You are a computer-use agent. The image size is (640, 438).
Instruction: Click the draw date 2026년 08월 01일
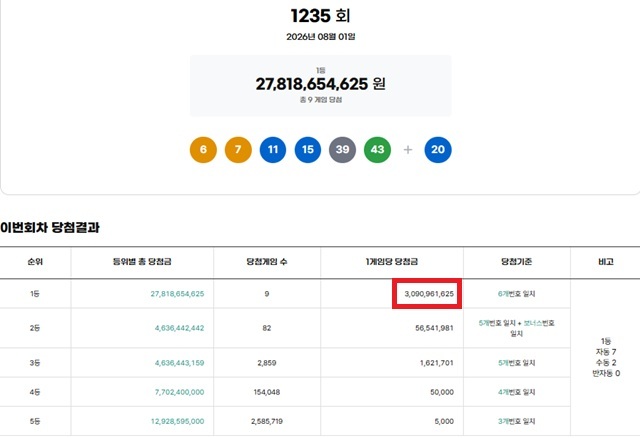(x=321, y=37)
